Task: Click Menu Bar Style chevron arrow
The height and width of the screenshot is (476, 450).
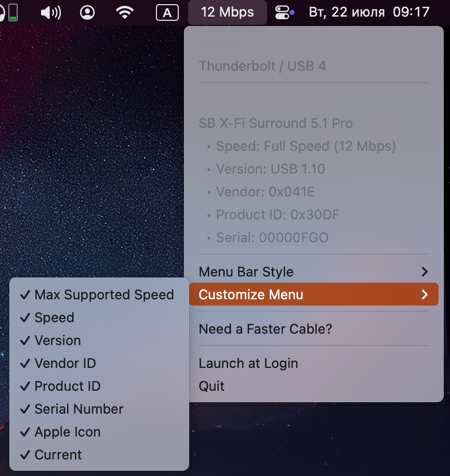Action: [425, 272]
